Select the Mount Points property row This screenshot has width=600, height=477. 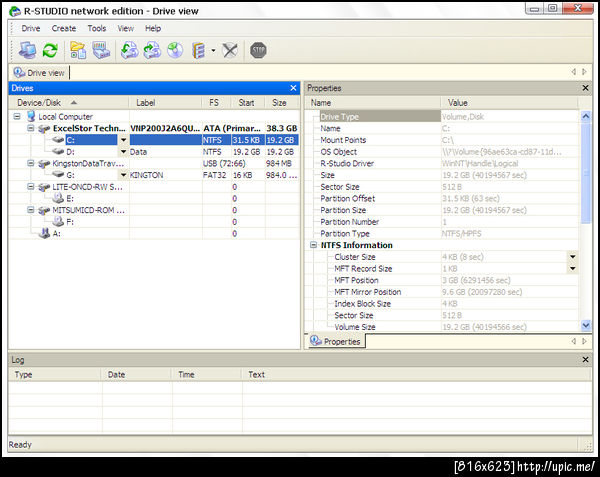point(448,140)
